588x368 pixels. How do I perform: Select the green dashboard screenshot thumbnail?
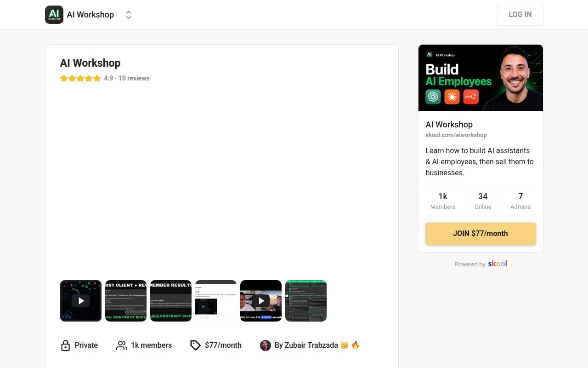306,301
